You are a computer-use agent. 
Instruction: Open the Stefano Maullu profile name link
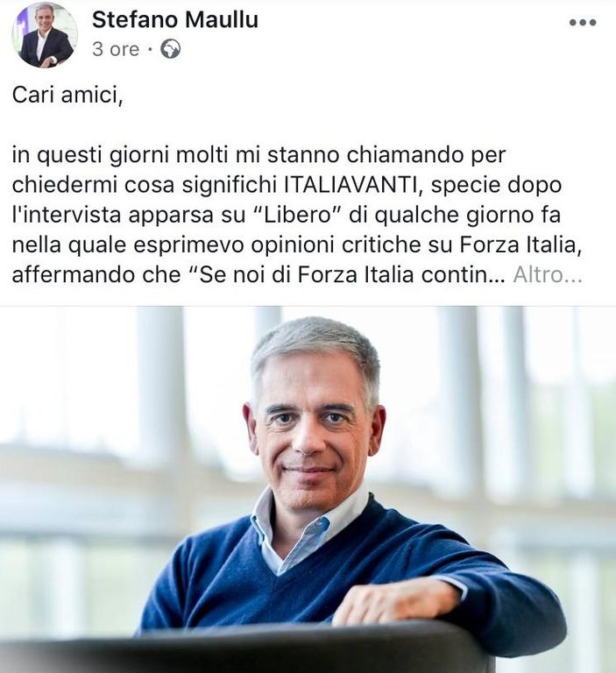[x=175, y=20]
